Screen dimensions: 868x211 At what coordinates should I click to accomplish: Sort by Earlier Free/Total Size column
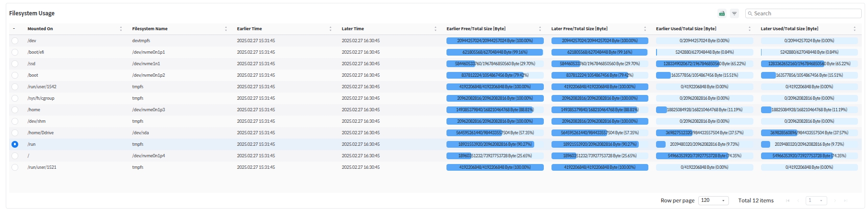click(540, 29)
